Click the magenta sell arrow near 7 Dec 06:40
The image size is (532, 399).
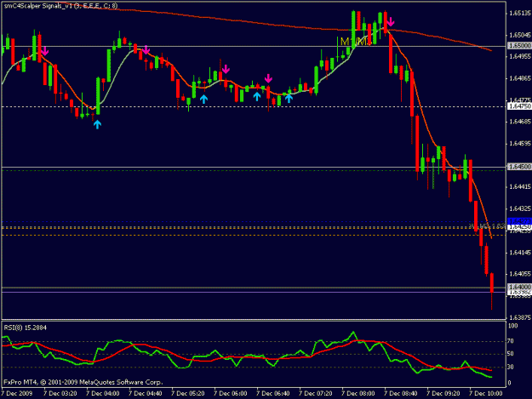[x=268, y=78]
